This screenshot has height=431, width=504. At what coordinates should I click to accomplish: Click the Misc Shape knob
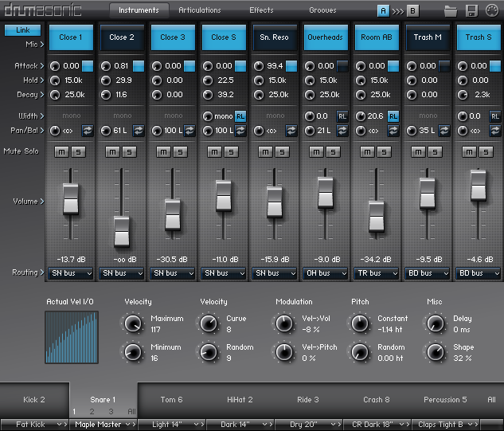click(436, 352)
